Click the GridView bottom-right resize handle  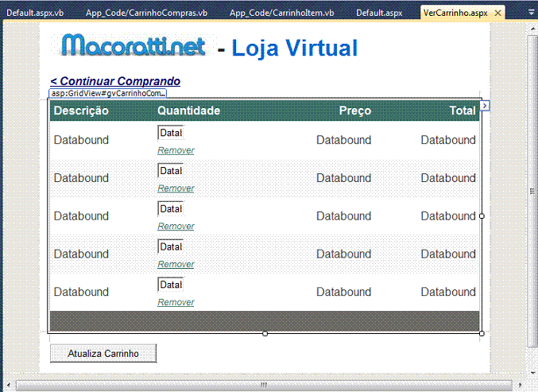482,333
